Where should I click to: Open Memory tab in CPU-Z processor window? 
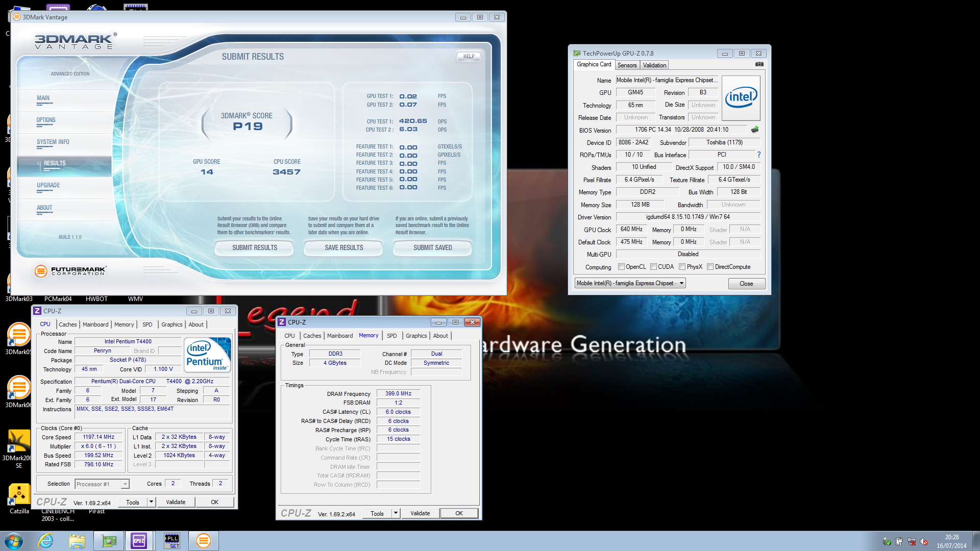[x=124, y=324]
